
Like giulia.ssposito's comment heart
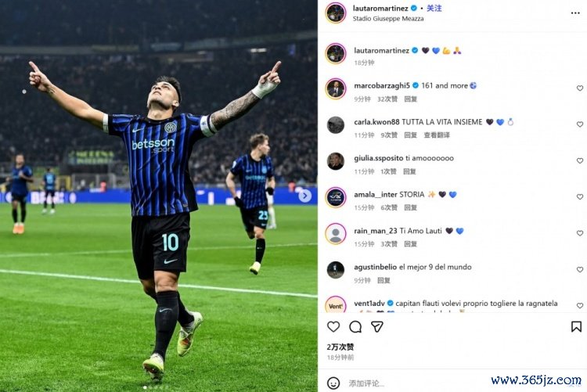[x=580, y=160]
